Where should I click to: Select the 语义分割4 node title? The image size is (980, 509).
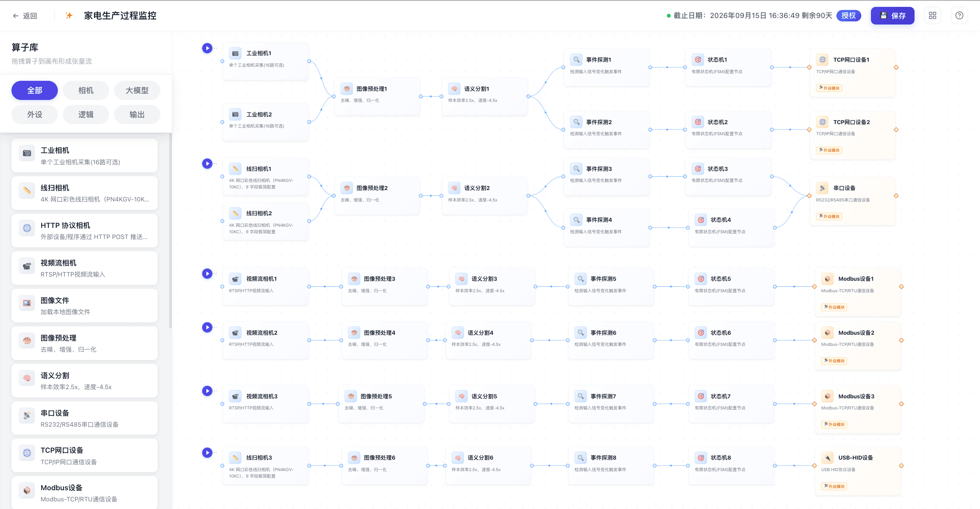click(480, 333)
